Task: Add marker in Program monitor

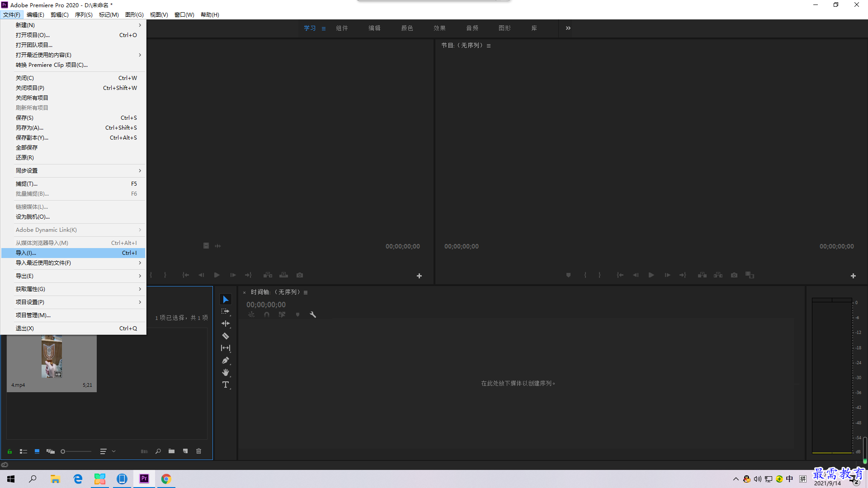Action: [568, 275]
